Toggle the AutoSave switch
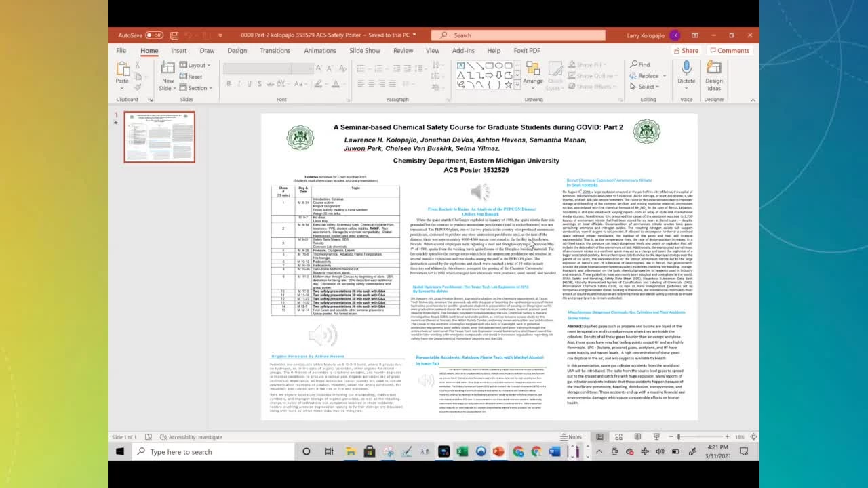The height and width of the screenshot is (488, 868). tap(154, 35)
